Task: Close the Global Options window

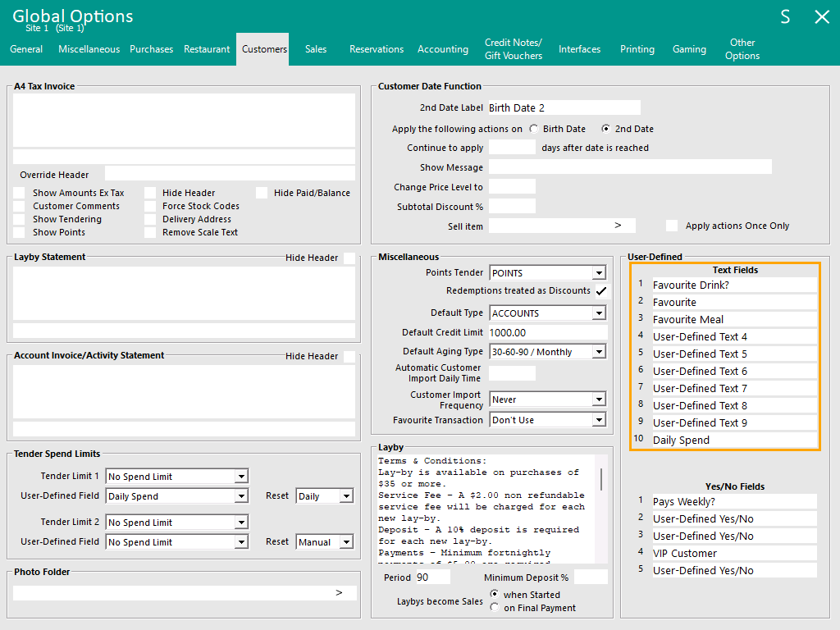Action: click(821, 17)
